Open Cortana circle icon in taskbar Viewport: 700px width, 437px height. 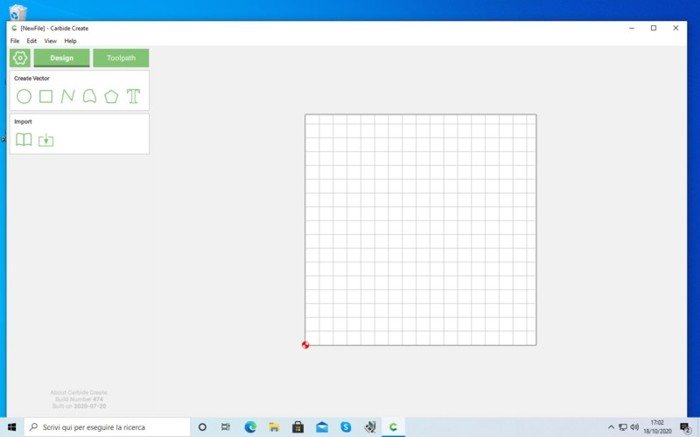pos(202,427)
